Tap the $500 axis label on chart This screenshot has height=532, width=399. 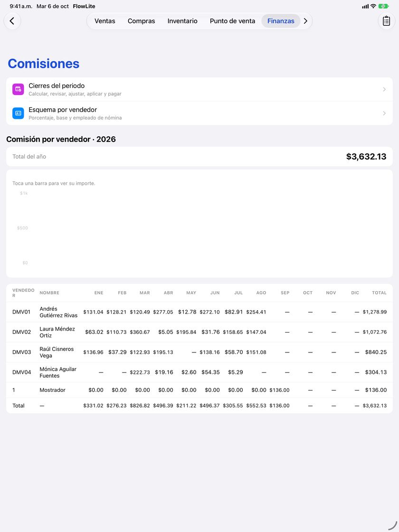(x=22, y=228)
